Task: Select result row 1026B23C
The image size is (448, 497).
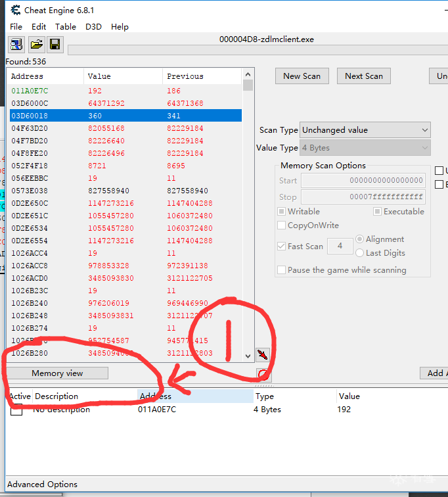Action: pyautogui.click(x=125, y=291)
